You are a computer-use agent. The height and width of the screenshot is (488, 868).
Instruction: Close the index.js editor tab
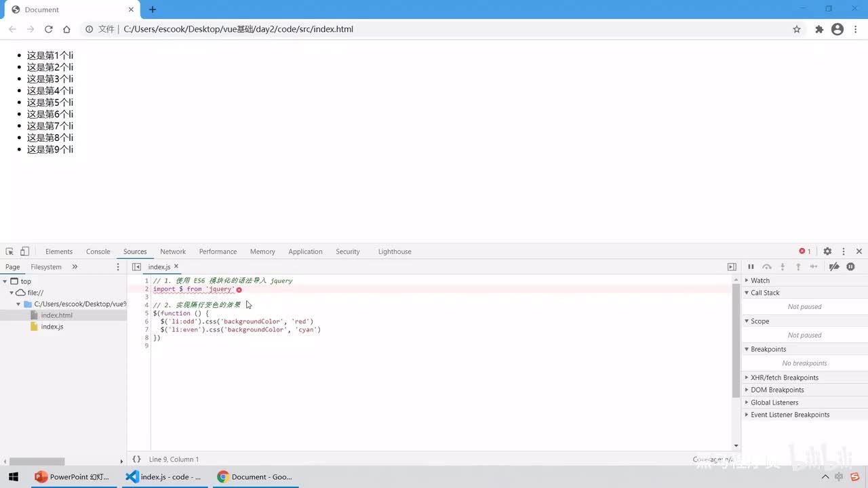(176, 266)
